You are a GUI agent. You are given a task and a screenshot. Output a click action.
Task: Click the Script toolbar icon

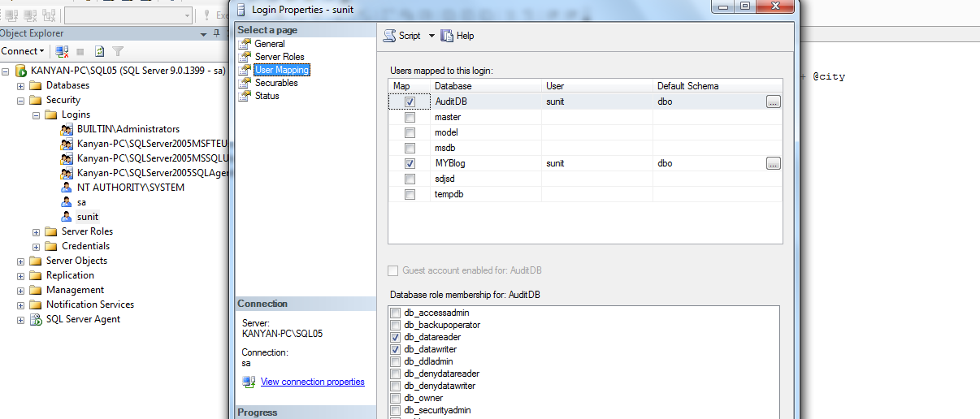click(390, 36)
